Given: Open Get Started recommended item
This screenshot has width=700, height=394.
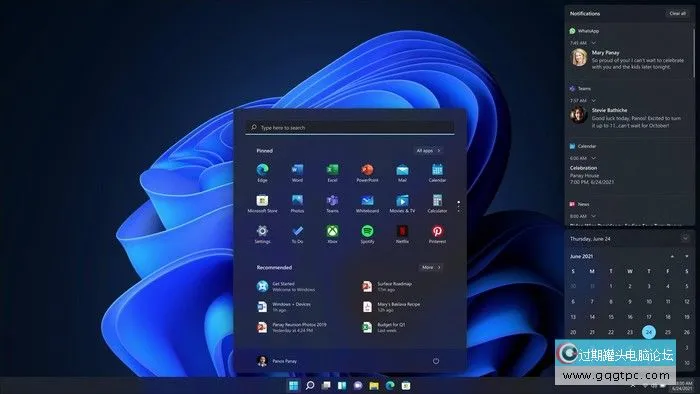Looking at the screenshot, I should [x=286, y=286].
